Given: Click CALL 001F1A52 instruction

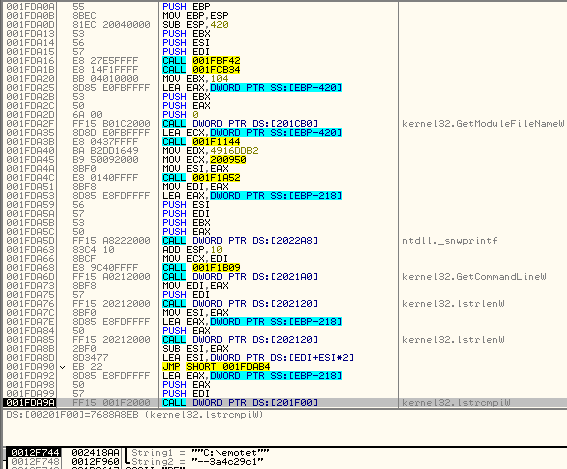Looking at the screenshot, I should coord(201,178).
